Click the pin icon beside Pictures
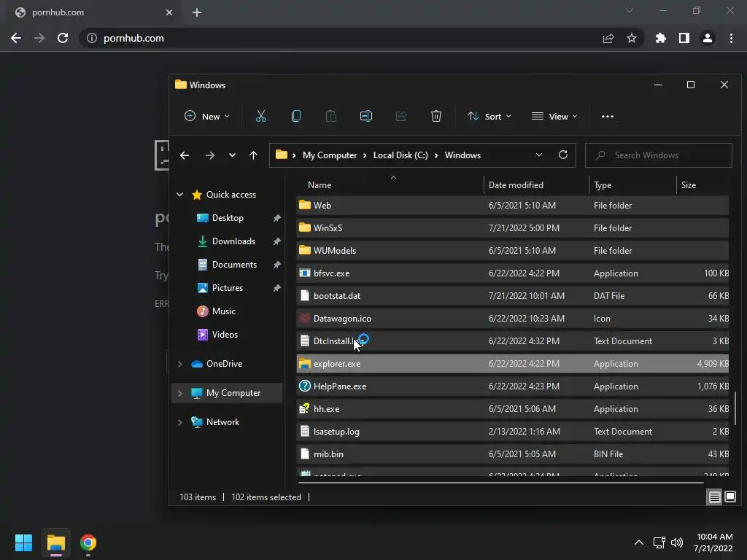This screenshot has height=560, width=747. (276, 287)
